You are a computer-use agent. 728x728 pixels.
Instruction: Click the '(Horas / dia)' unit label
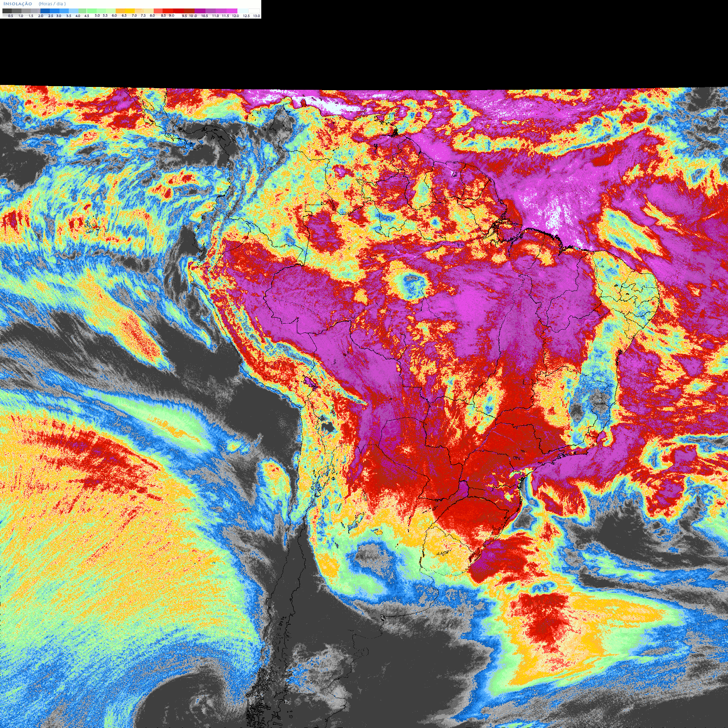(x=52, y=4)
